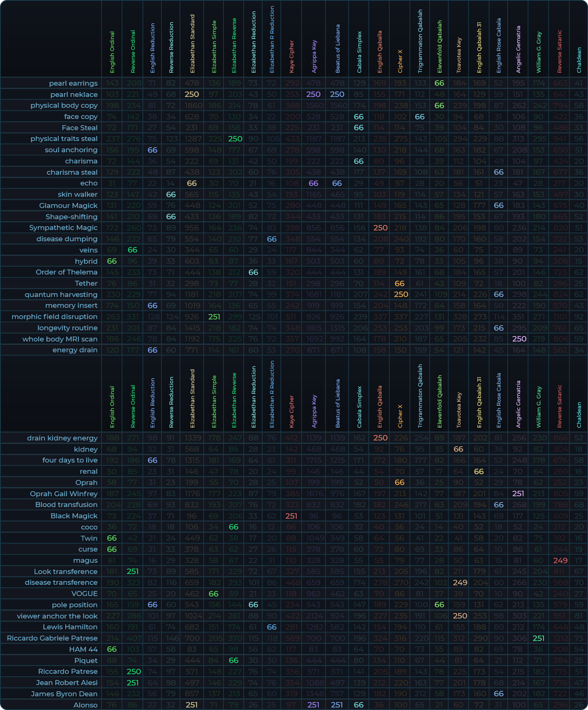Click highlighted 251 William G. Gray for Riccardo Gabriele Patrese

tap(538, 638)
